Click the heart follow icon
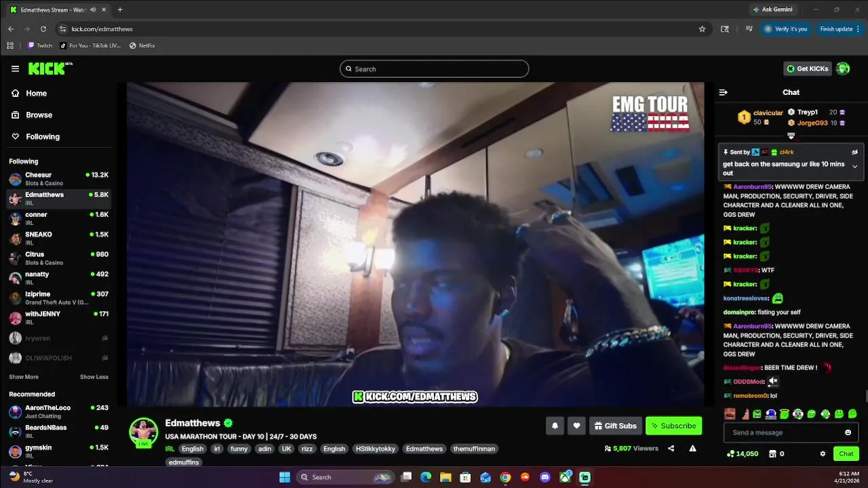 click(x=576, y=426)
